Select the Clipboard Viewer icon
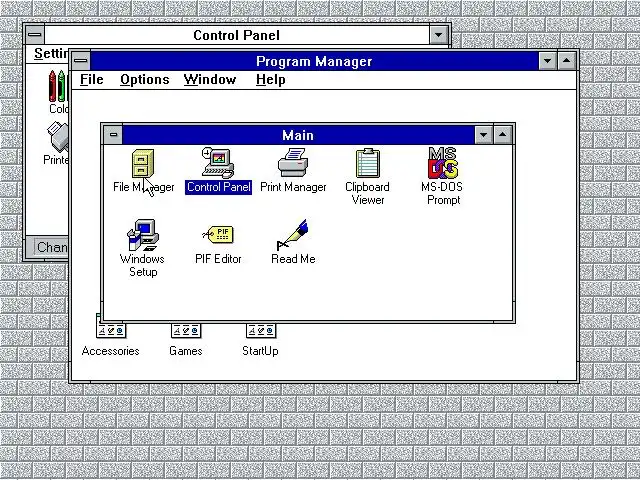Viewport: 640px width, 480px height. click(367, 163)
